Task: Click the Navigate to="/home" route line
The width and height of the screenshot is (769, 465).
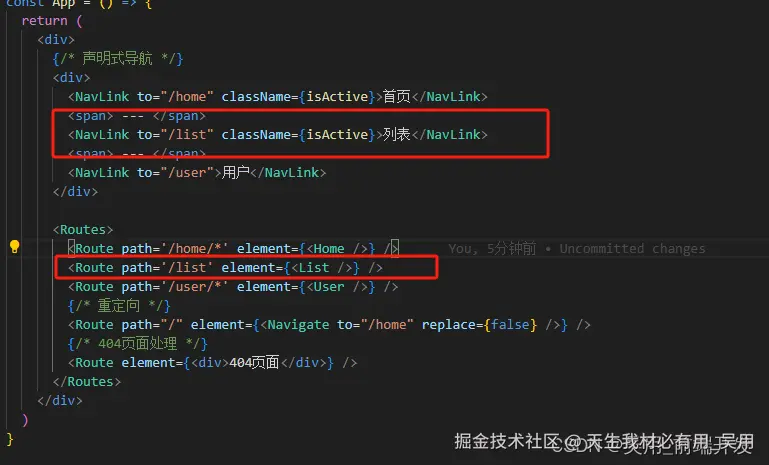Action: [x=329, y=325]
